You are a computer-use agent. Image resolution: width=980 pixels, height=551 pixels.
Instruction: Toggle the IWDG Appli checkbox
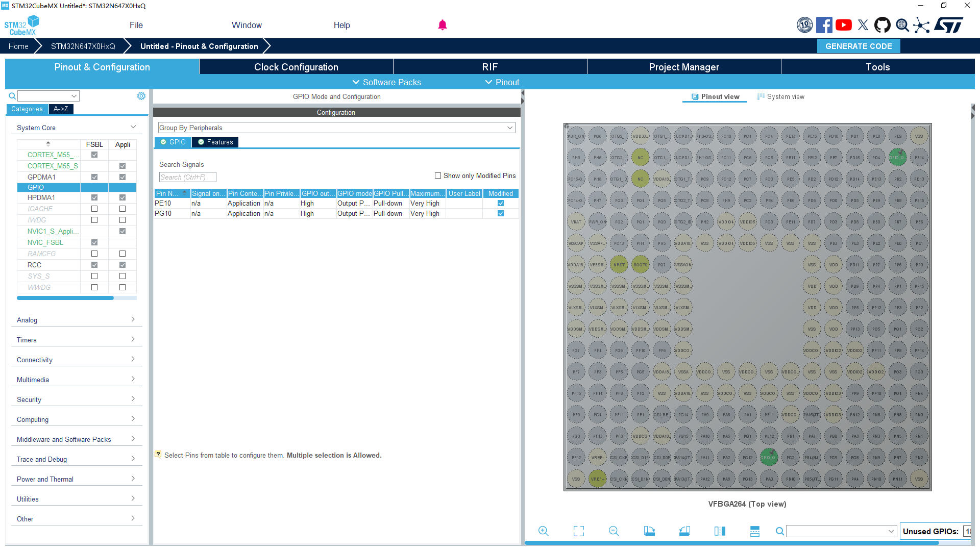coord(122,220)
